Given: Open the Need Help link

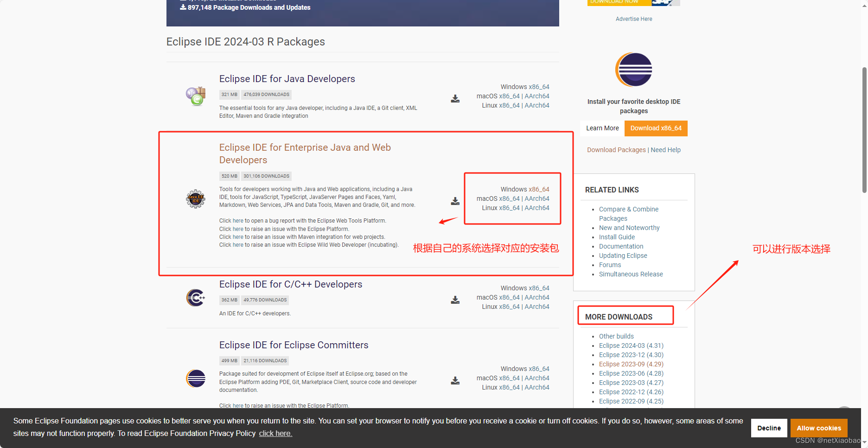Looking at the screenshot, I should 665,149.
